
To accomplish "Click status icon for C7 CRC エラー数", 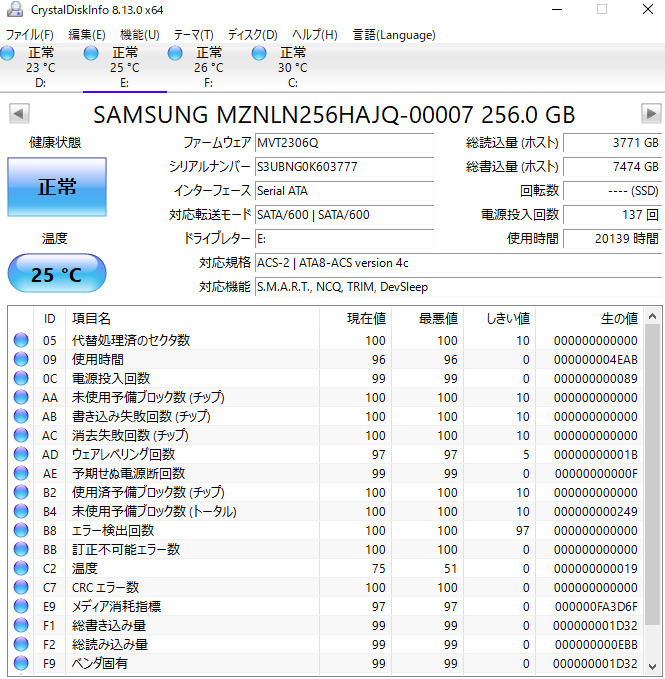I will (21, 587).
